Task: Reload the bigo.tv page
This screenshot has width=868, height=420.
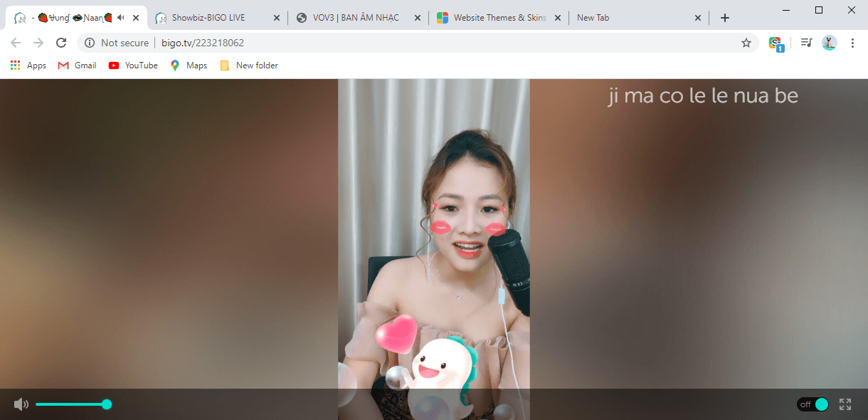Action: (x=61, y=43)
